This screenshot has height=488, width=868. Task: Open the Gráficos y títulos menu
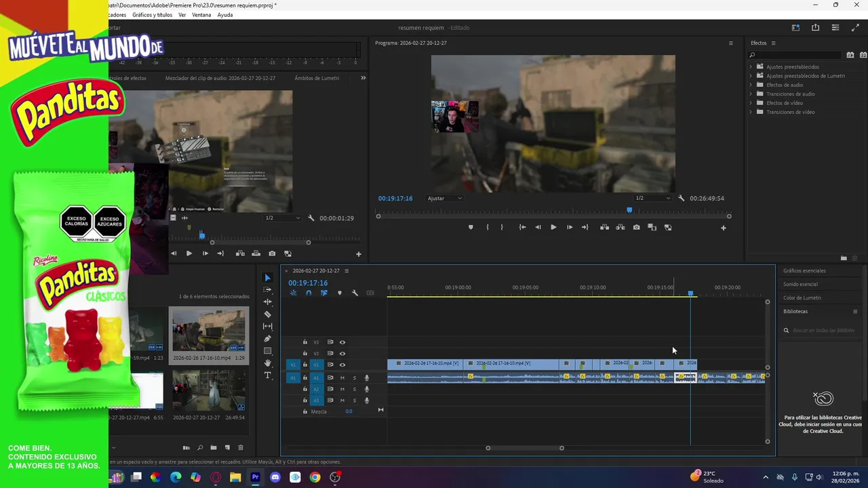click(x=153, y=15)
